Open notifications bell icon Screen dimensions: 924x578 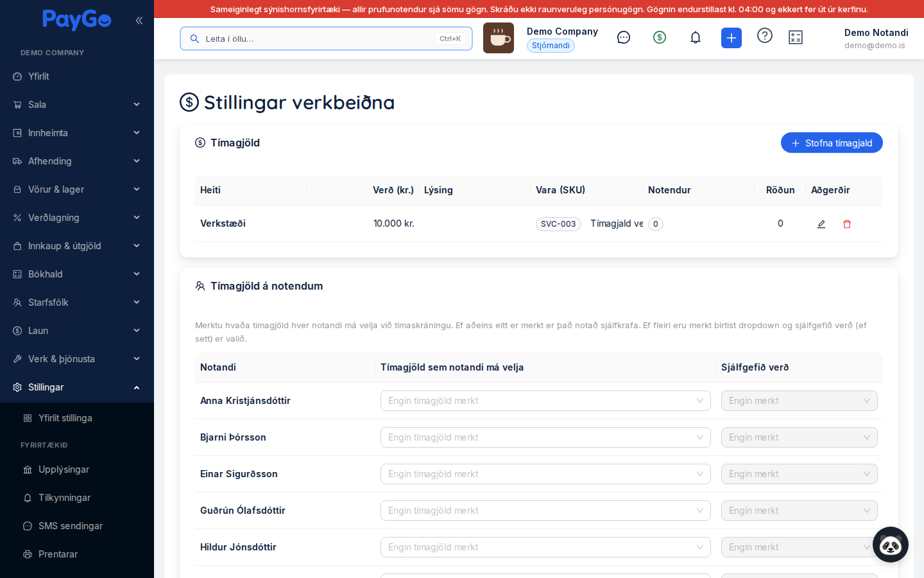point(696,37)
